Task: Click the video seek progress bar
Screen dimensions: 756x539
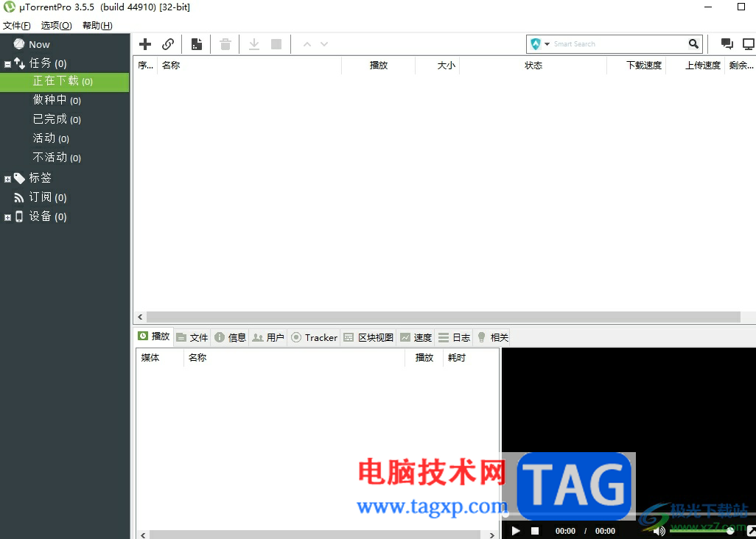Action: [629, 514]
